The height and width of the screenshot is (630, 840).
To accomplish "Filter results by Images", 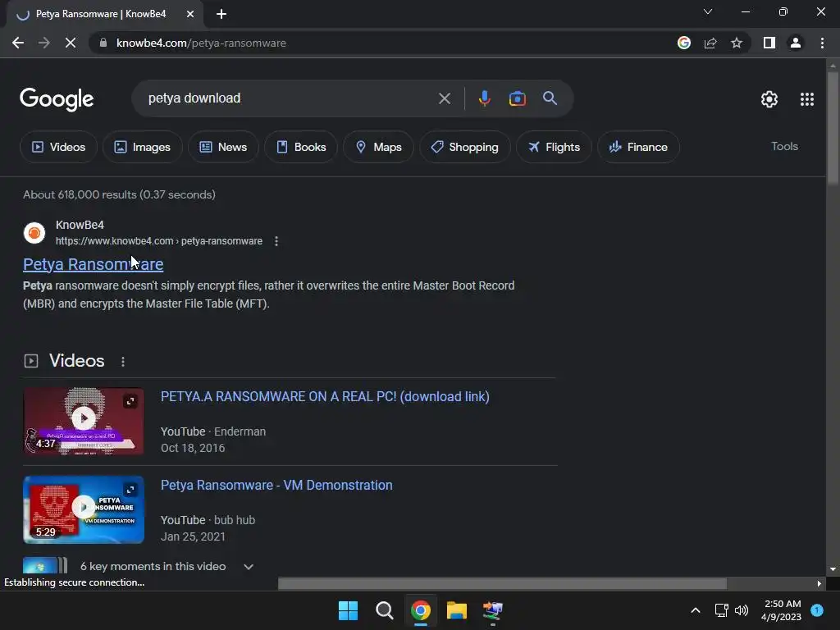I will pos(143,147).
